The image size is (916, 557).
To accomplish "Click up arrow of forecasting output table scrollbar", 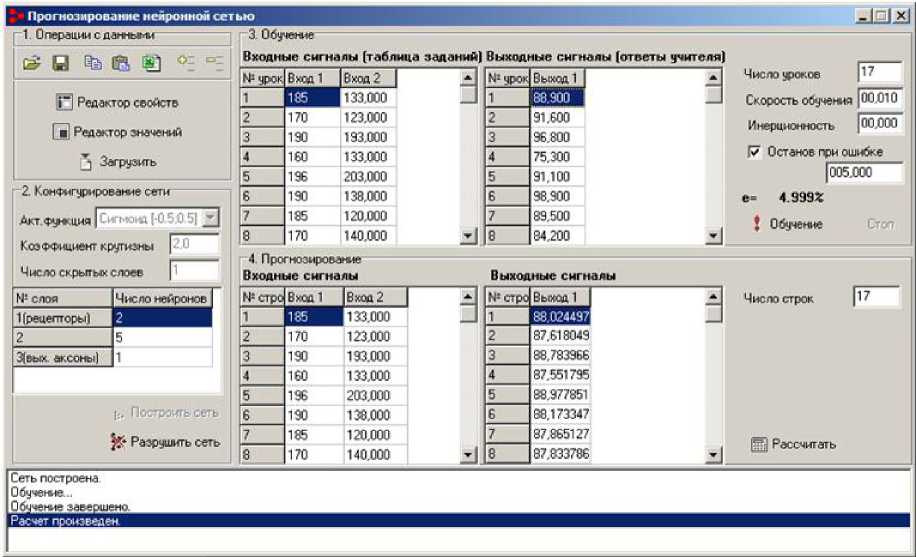I will [x=713, y=297].
